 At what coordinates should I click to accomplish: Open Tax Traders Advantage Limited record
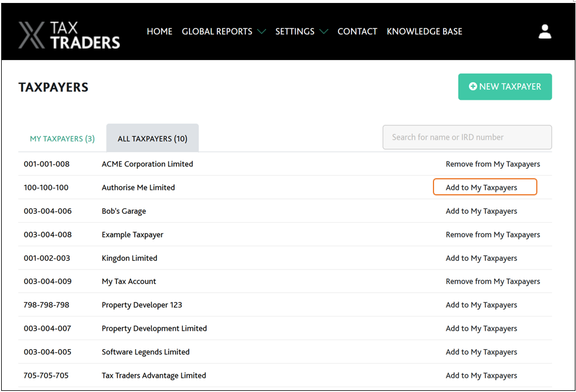pyautogui.click(x=154, y=376)
